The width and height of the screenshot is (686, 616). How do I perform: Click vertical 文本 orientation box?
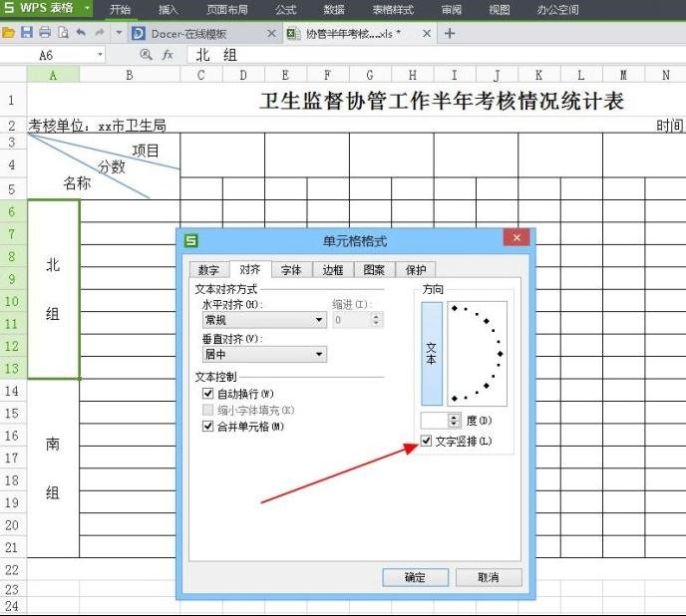(x=432, y=354)
